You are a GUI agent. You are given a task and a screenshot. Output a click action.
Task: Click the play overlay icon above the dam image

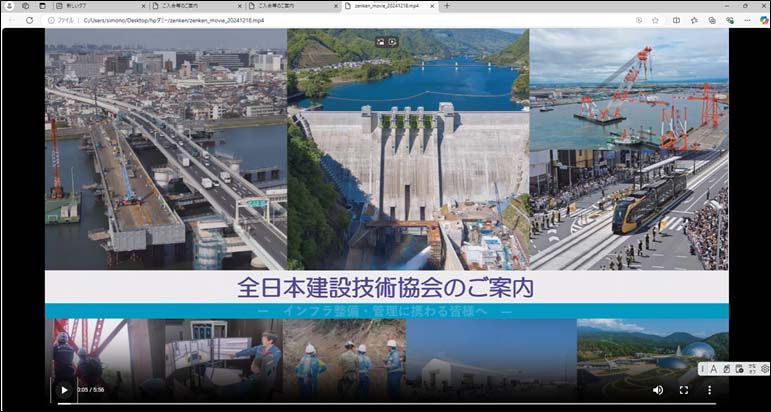pyautogui.click(x=392, y=42)
